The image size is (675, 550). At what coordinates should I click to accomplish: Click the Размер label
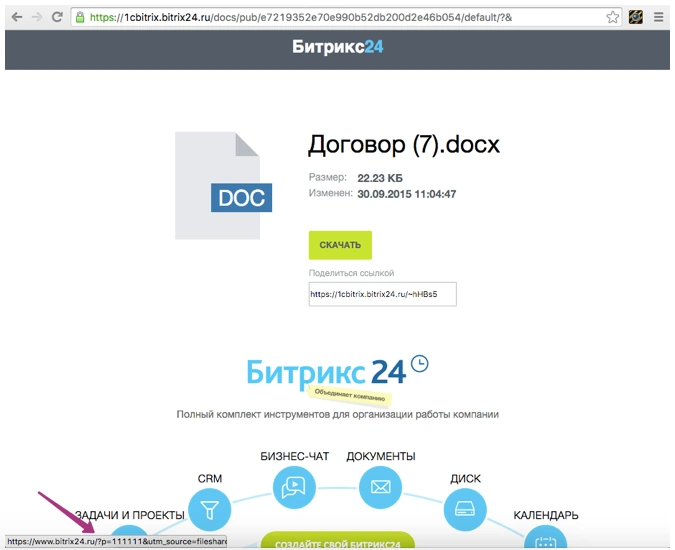[x=328, y=177]
